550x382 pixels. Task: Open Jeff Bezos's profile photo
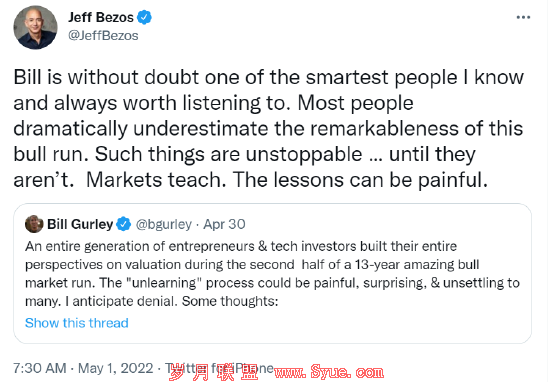(35, 27)
